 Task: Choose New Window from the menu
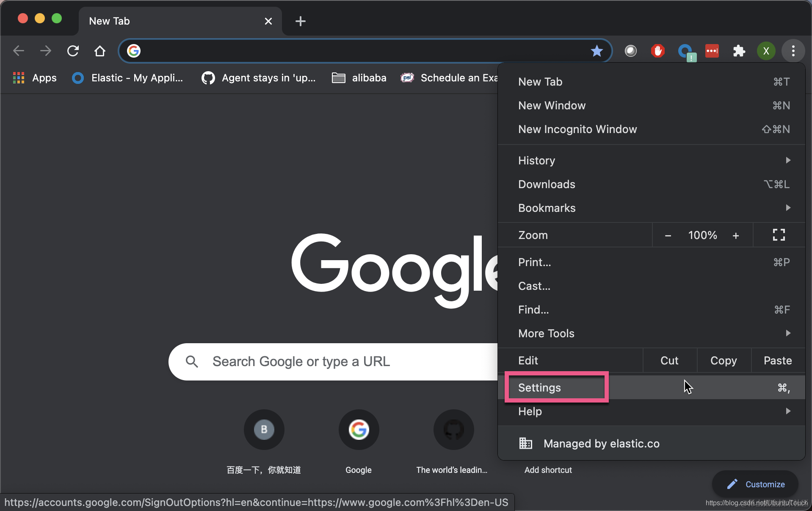click(651, 106)
